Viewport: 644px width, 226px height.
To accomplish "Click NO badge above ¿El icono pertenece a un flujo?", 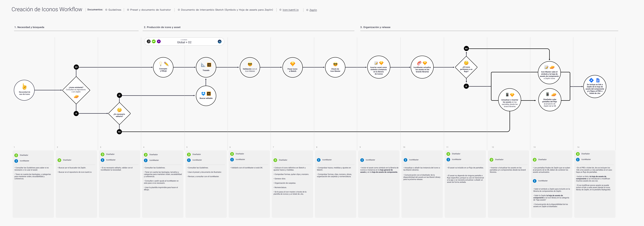I will click(466, 48).
